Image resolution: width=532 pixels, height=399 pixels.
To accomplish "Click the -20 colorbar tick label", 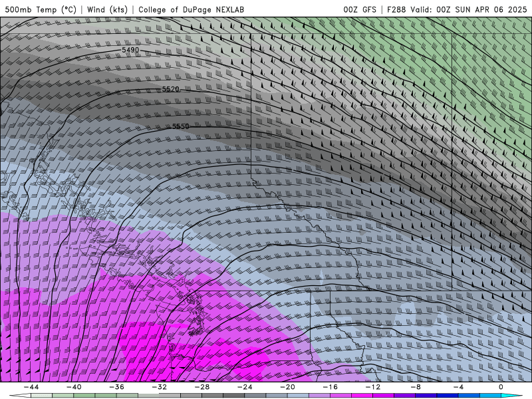I will click(x=287, y=387).
